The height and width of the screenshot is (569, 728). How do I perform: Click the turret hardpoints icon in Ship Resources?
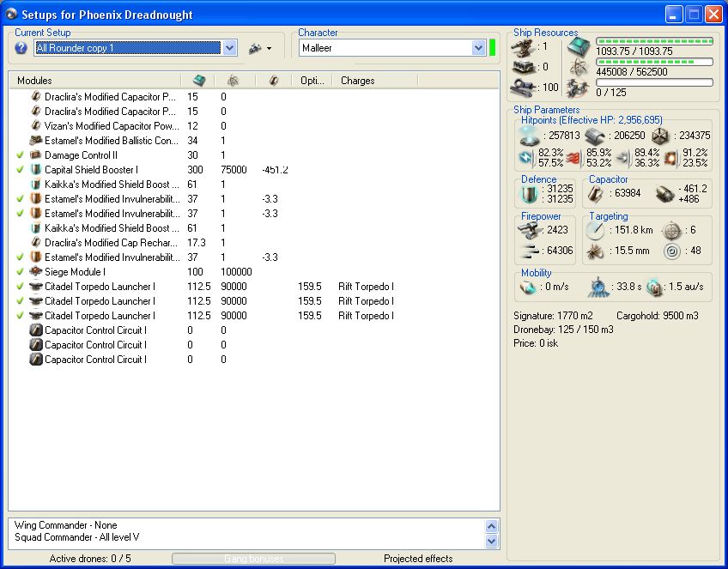pos(523,47)
